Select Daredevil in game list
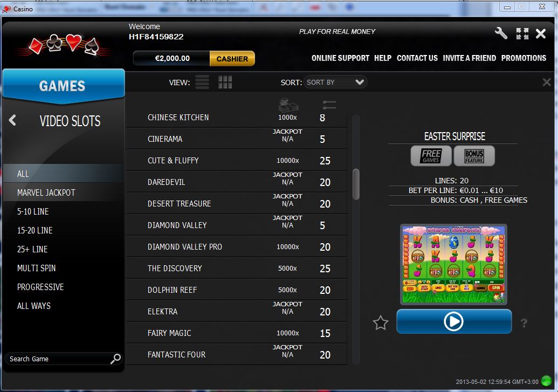The height and width of the screenshot is (392, 558). coord(237,182)
